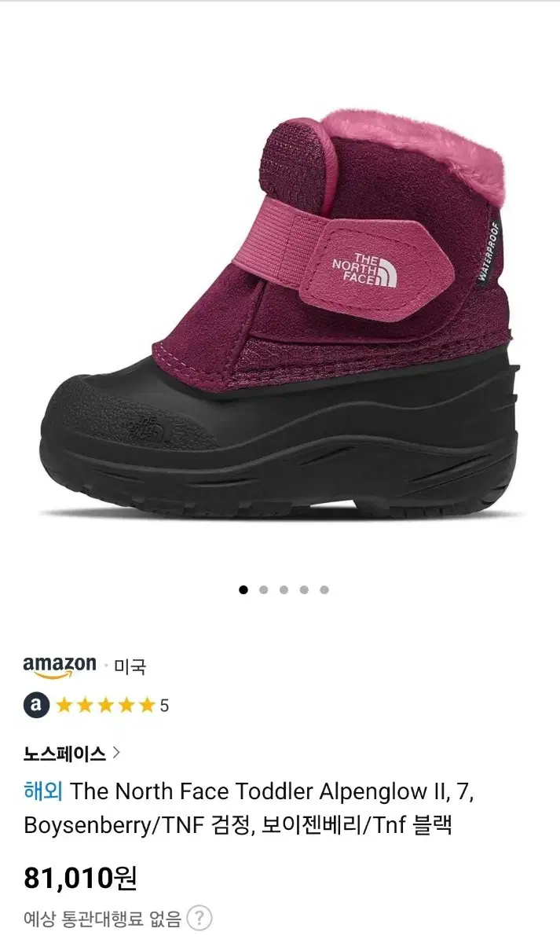Switch to the third image dot
The width and height of the screenshot is (560, 943).
[284, 589]
